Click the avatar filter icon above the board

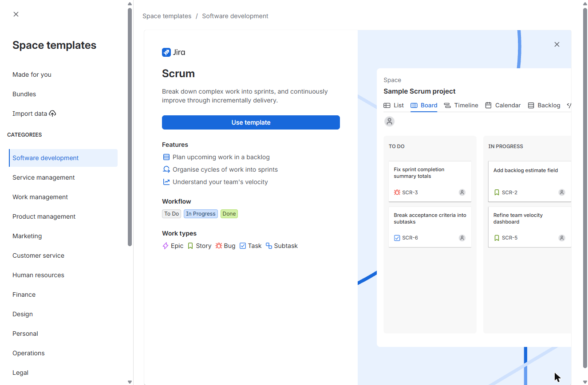tap(389, 121)
